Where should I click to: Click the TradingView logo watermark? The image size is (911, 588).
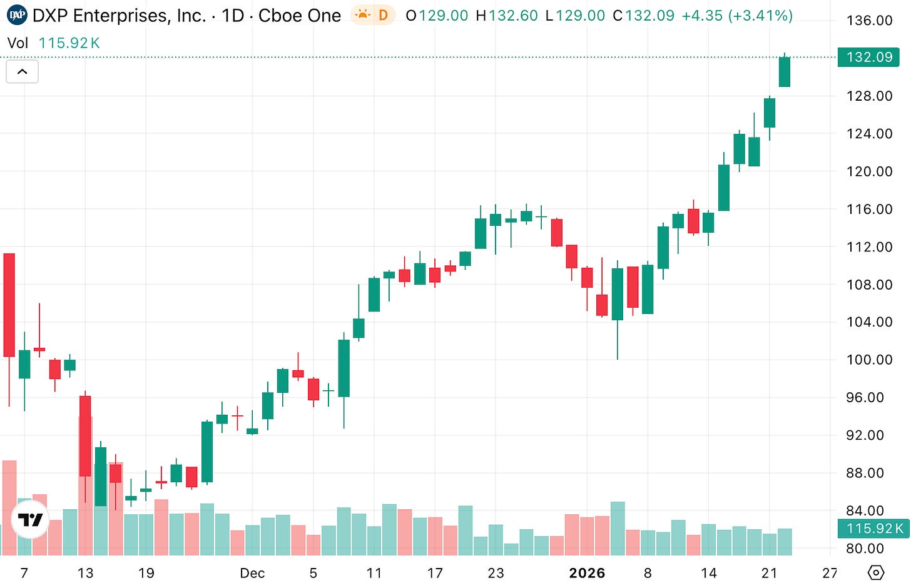click(x=29, y=519)
